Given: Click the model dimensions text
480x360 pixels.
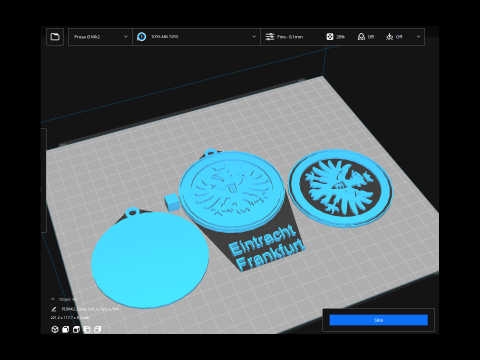Looking at the screenshot, I should (70, 318).
